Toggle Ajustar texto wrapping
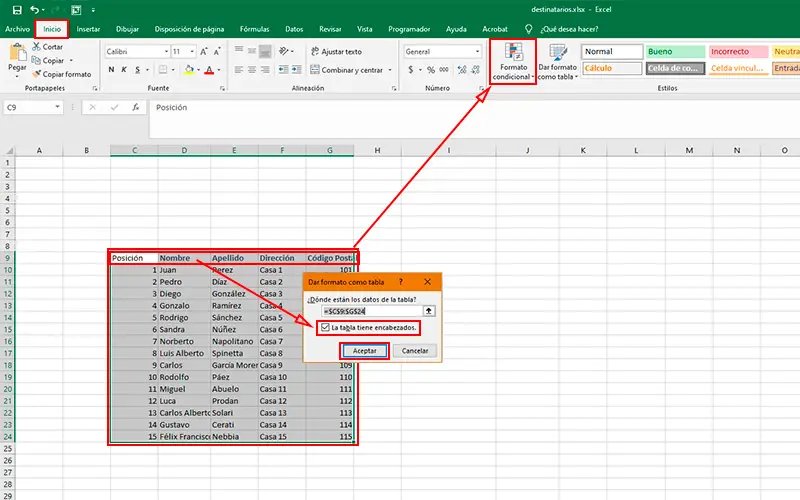800x500 pixels. coord(335,51)
